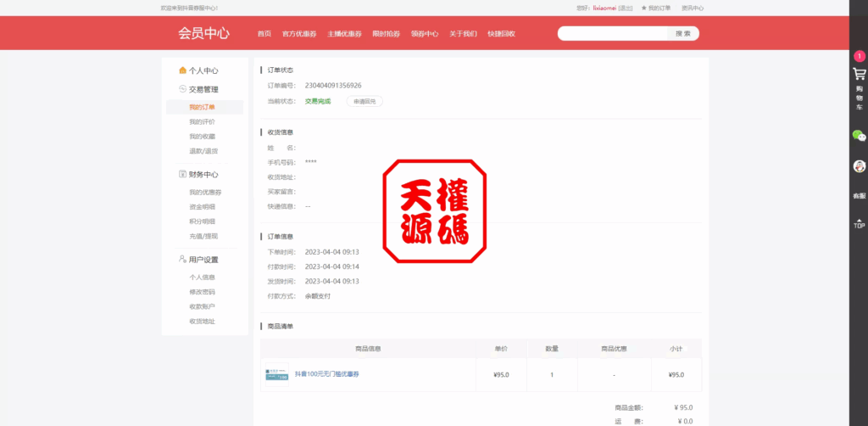Viewport: 868px width, 426px height.
Task: Click the 用户设置 person icon
Action: tap(182, 259)
